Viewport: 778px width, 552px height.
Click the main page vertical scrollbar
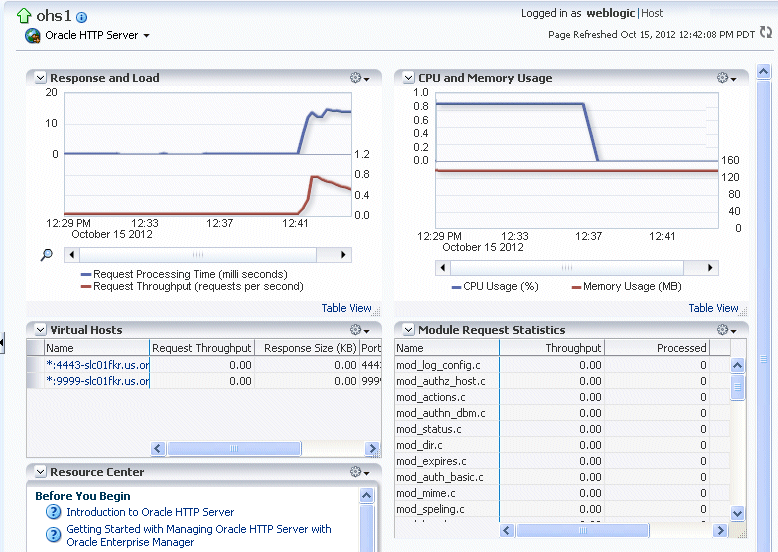(x=763, y=315)
